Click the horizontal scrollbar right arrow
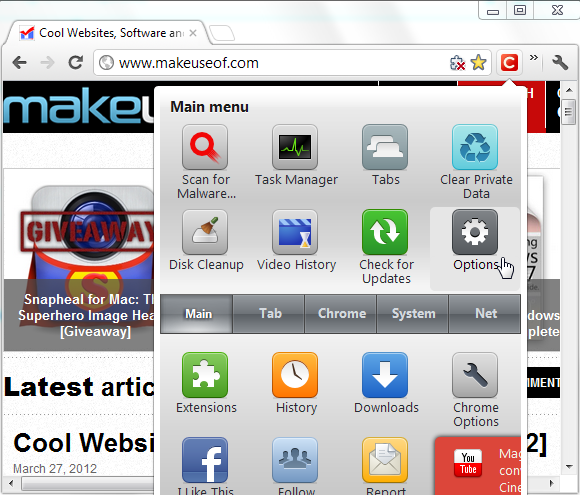The height and width of the screenshot is (495, 580). point(552,483)
